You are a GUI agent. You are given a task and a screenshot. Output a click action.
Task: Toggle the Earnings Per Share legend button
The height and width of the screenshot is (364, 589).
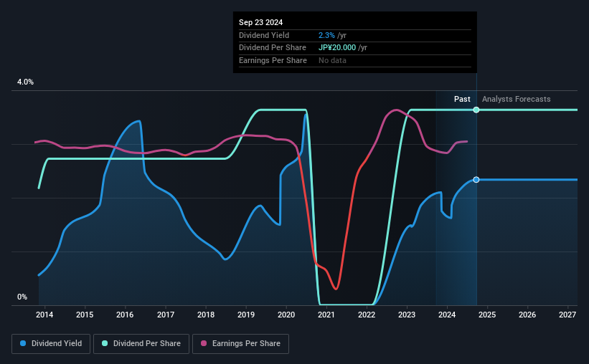coord(241,344)
